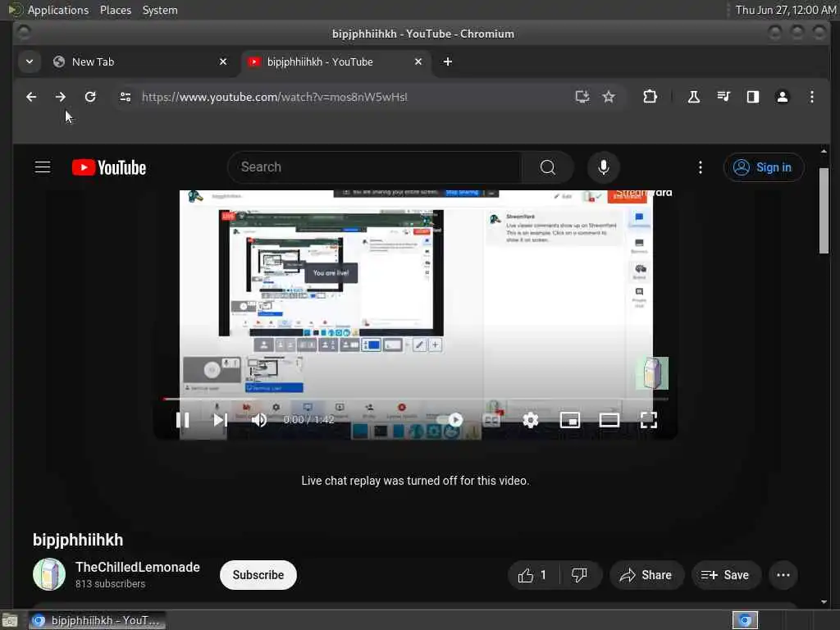840x630 pixels.
Task: Expand tab search dropdown
Action: (x=30, y=62)
